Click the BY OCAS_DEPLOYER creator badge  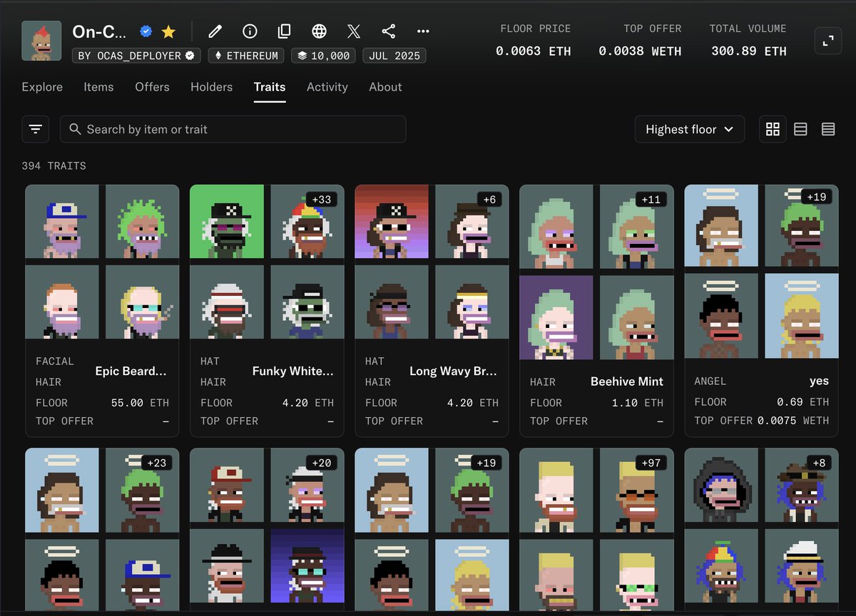[137, 56]
